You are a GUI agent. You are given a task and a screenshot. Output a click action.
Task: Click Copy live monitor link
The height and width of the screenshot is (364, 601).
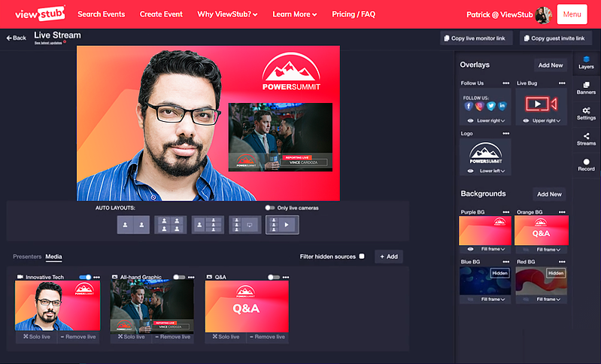coord(476,38)
